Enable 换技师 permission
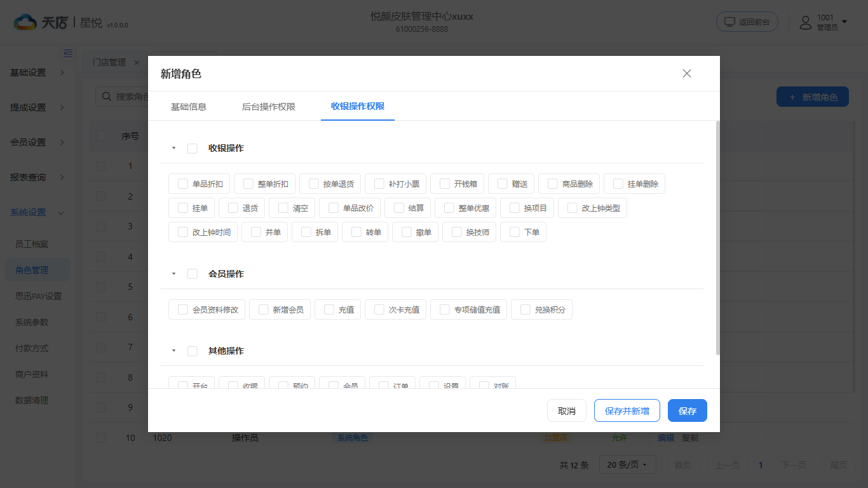 pos(457,232)
